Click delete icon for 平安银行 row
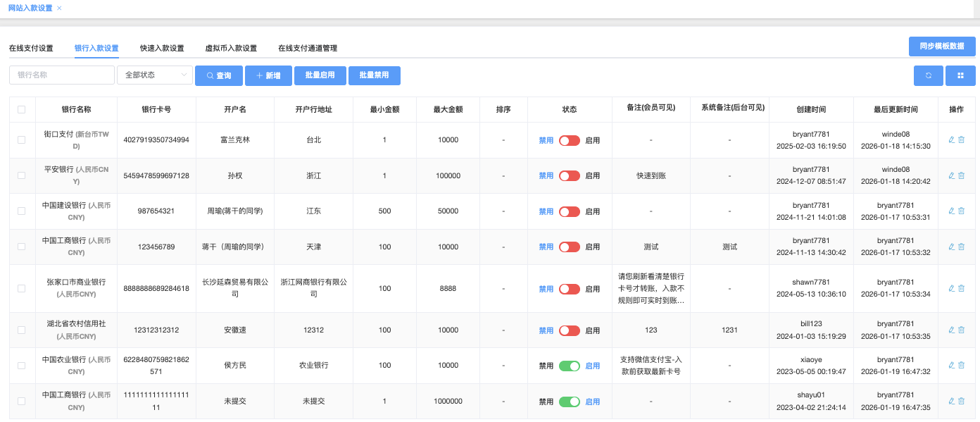Image resolution: width=980 pixels, height=422 pixels. (962, 175)
